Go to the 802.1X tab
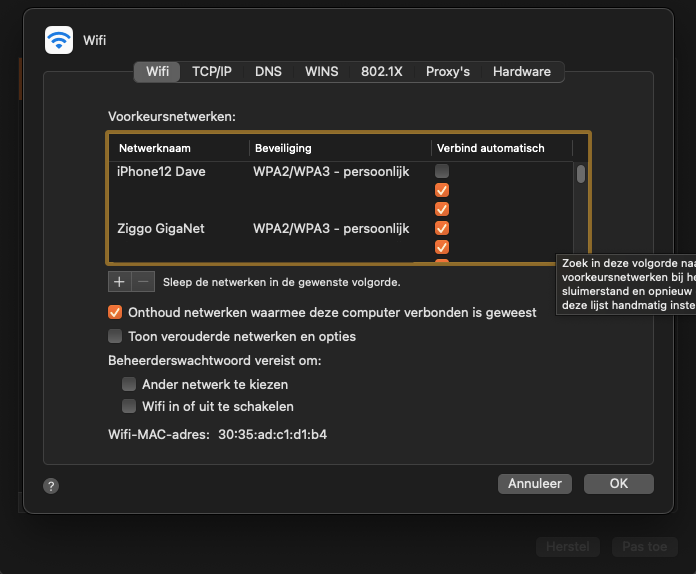The image size is (696, 574). [x=382, y=72]
